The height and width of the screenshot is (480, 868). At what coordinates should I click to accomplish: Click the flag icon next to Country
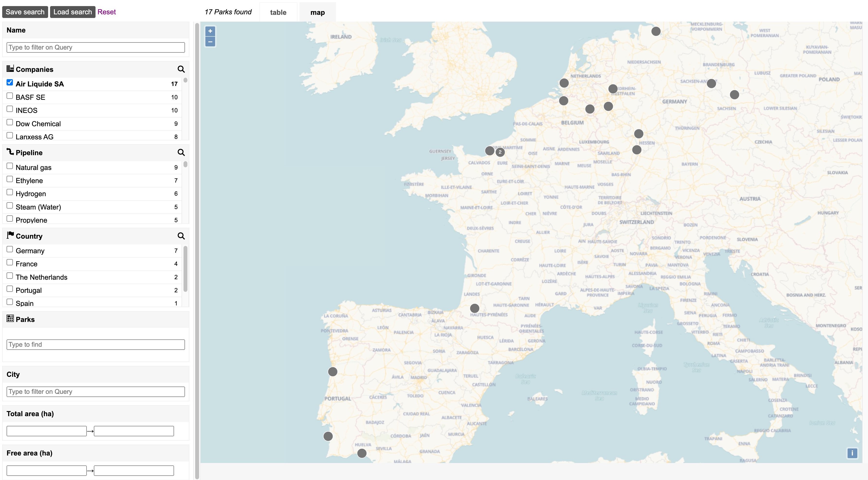pos(10,235)
